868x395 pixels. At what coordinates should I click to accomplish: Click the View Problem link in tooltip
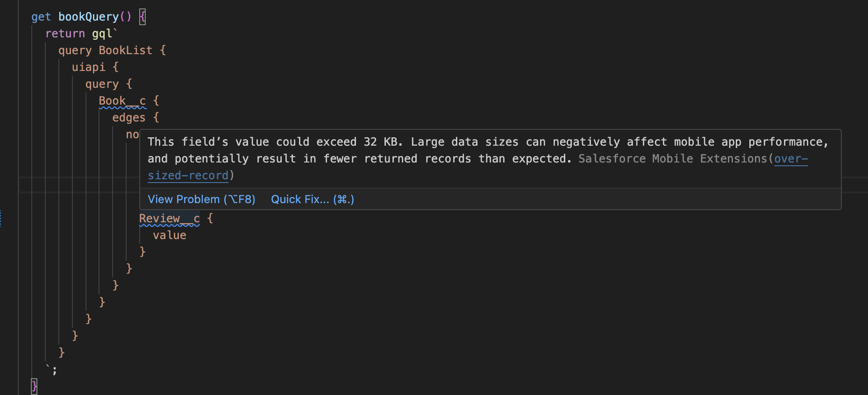click(201, 199)
